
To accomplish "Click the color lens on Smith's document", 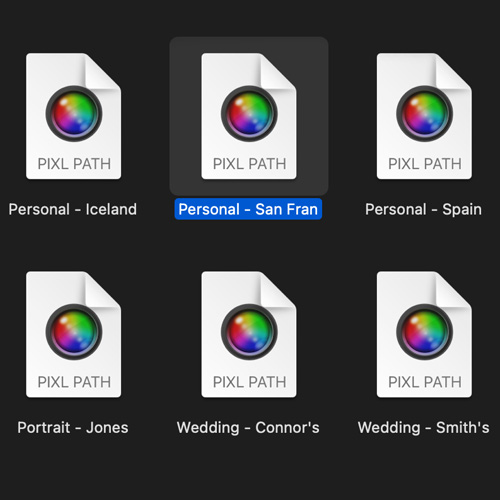I will click(x=424, y=332).
